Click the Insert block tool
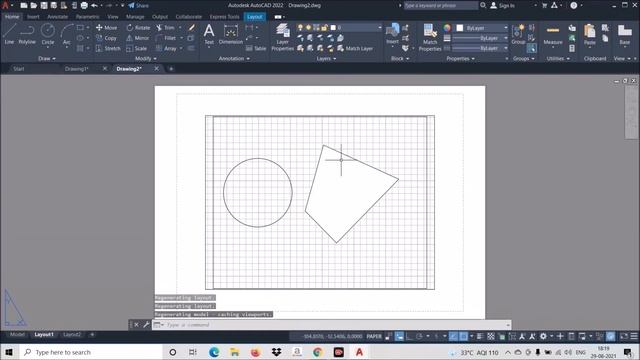This screenshot has height=360, width=640. coord(392,33)
